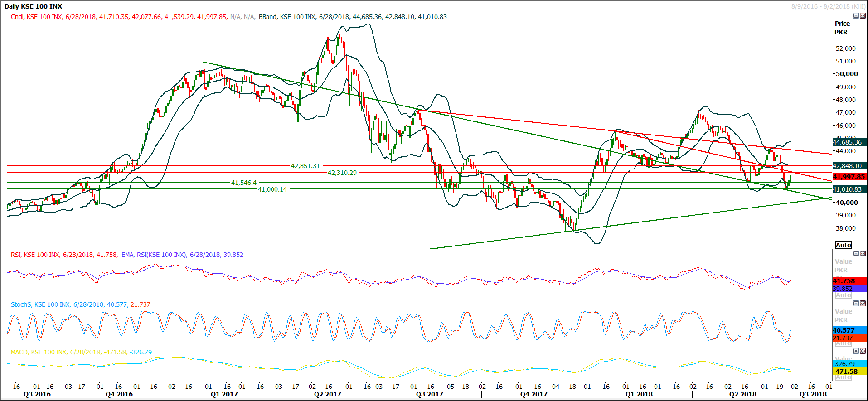Close the StochS indicator pane
Viewport: 868px width, 401px height.
point(863,303)
